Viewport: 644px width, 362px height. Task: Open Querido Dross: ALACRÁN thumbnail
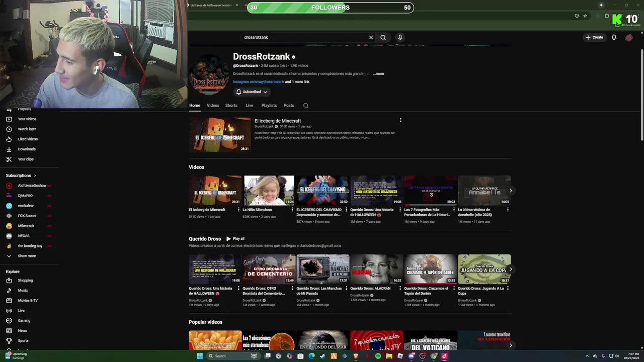pyautogui.click(x=376, y=269)
